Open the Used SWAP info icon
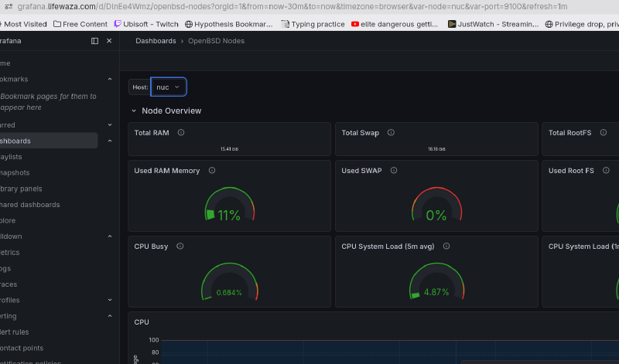The width and height of the screenshot is (619, 364). pos(394,170)
